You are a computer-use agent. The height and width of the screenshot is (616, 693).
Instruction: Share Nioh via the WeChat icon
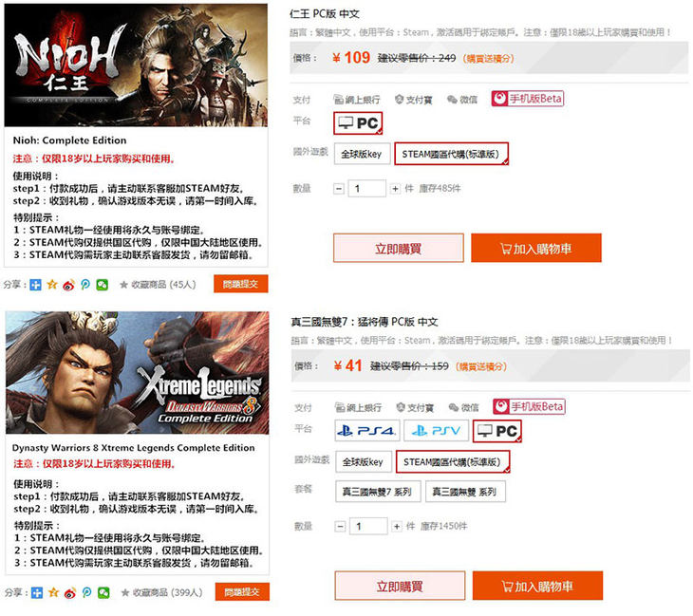click(103, 285)
